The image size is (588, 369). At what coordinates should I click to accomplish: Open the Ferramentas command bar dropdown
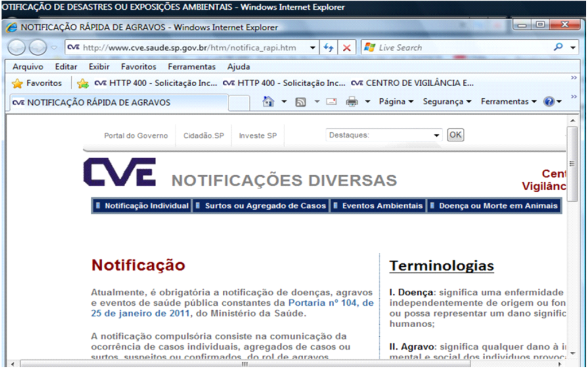point(509,101)
